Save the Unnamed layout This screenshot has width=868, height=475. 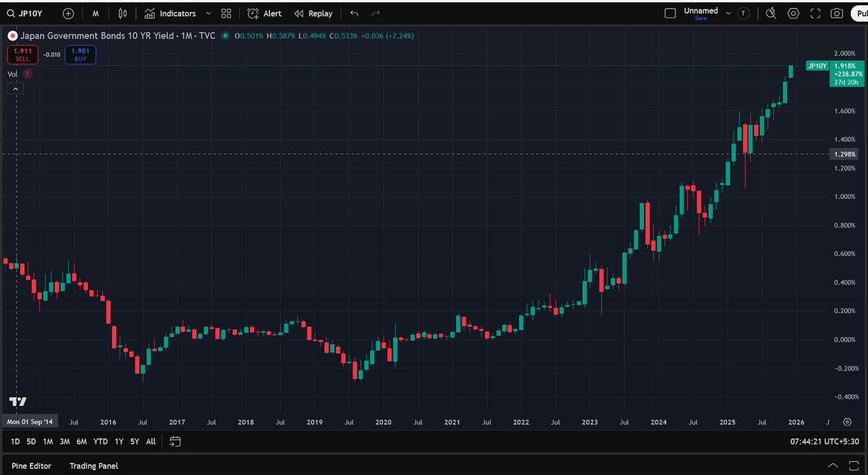coord(701,18)
